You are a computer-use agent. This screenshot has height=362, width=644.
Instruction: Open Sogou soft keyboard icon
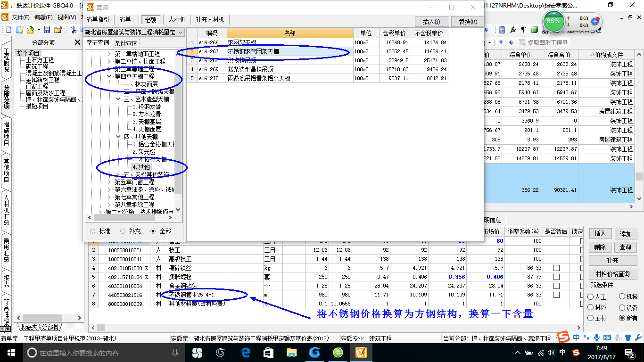pos(607,337)
